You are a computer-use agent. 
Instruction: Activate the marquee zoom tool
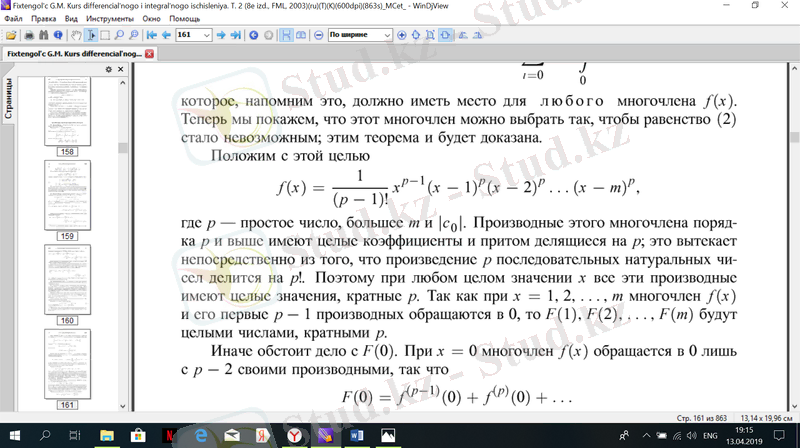(134, 35)
